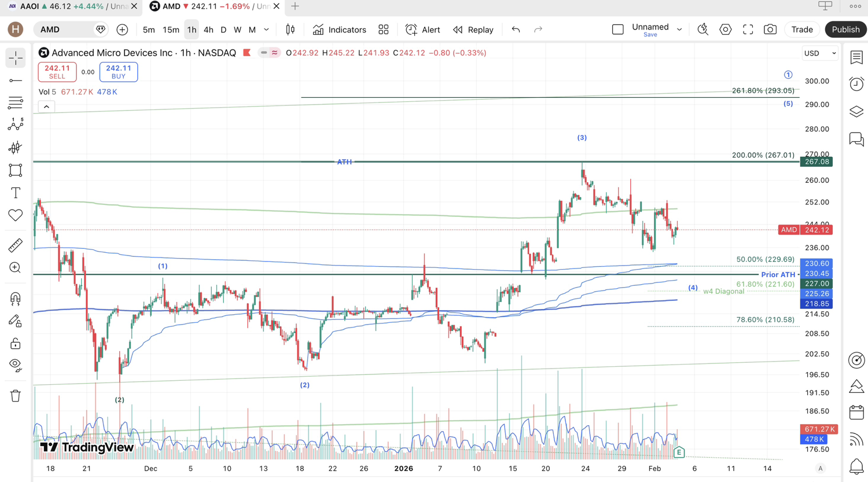Delete drawings with the trash icon
Screen dimensions: 868x482
[x=16, y=396]
